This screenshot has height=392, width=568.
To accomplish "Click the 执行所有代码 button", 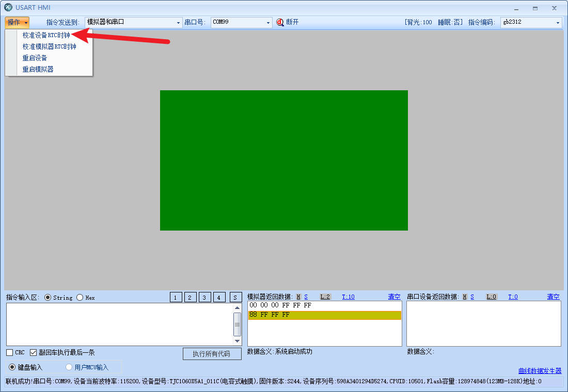I will click(x=212, y=354).
